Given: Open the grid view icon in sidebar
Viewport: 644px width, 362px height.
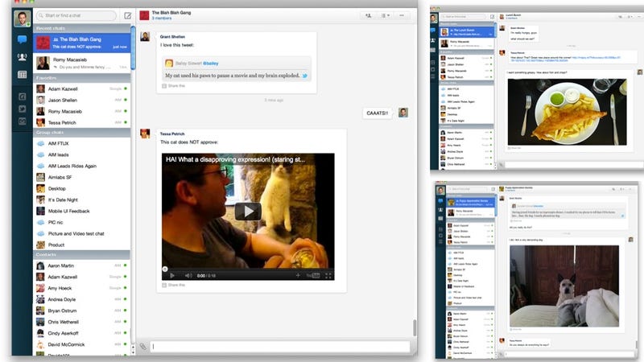Looking at the screenshot, I should 23,74.
